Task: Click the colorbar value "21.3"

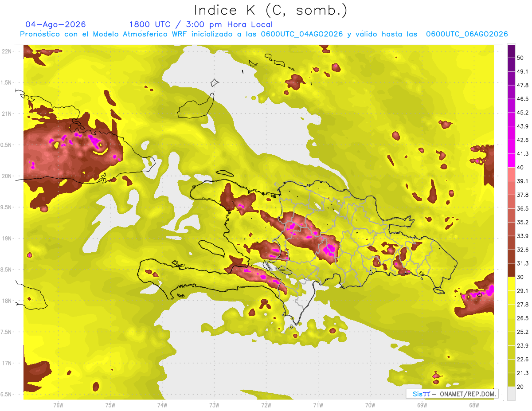Action: [x=523, y=373]
